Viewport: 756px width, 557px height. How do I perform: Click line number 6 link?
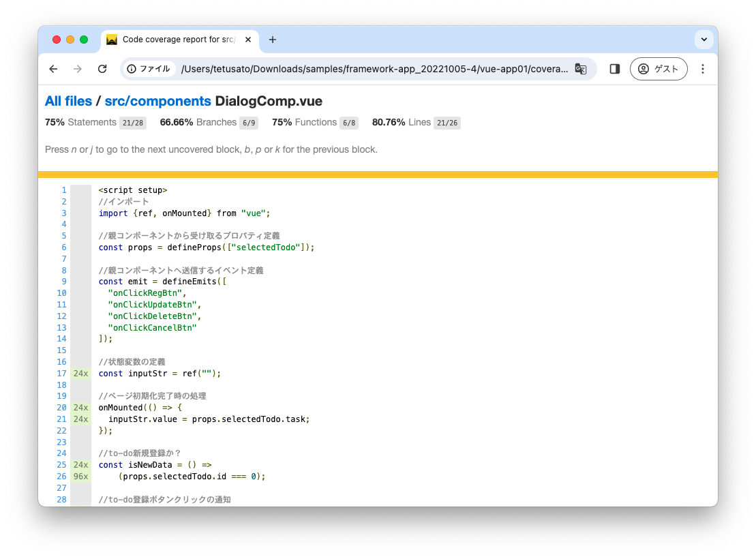pos(63,247)
